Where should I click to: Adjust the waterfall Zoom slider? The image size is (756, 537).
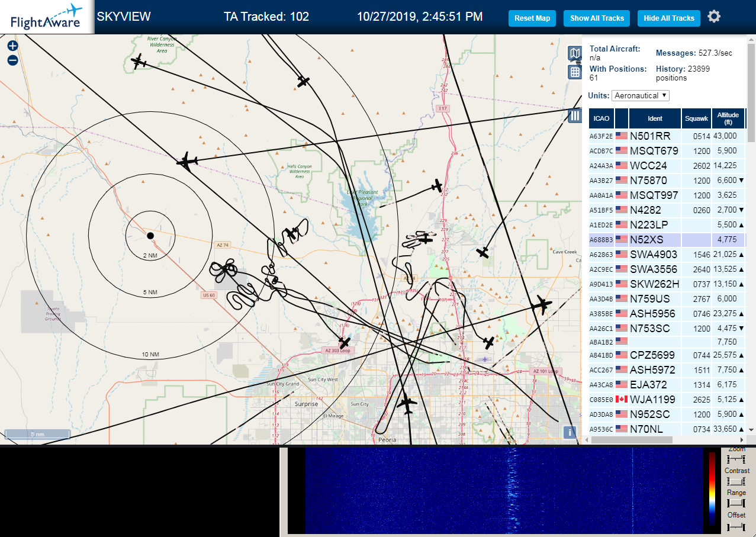pos(736,459)
